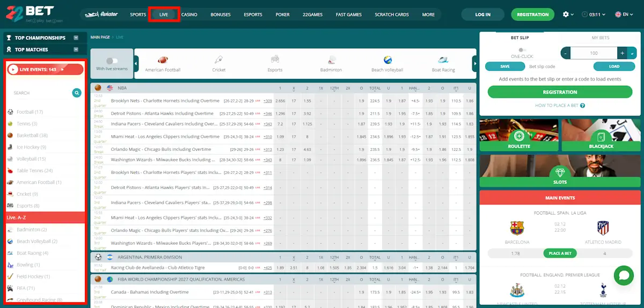
Task: Click the header Registration button
Action: tap(533, 14)
